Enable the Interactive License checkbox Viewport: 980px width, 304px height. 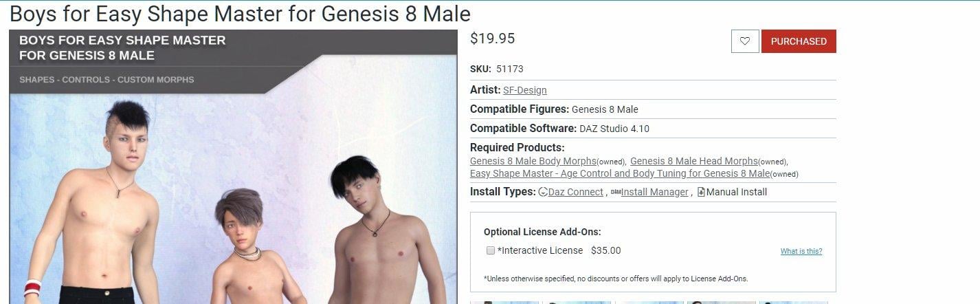pyautogui.click(x=491, y=250)
